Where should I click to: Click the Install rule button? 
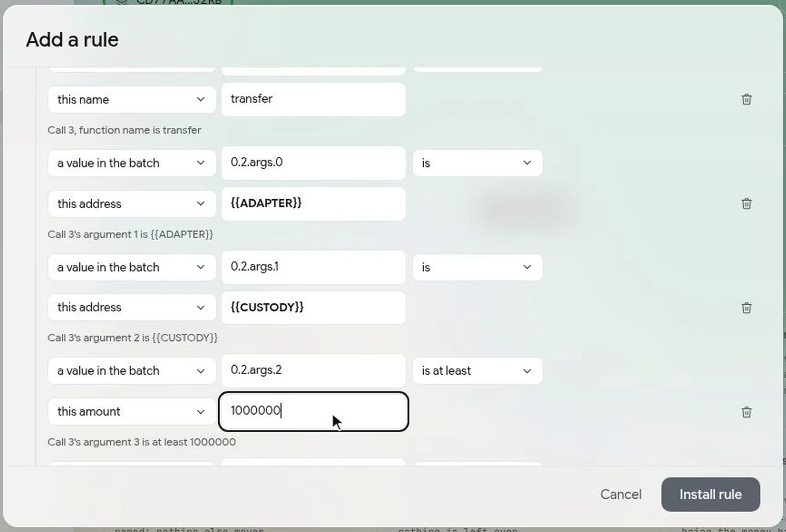coord(710,495)
